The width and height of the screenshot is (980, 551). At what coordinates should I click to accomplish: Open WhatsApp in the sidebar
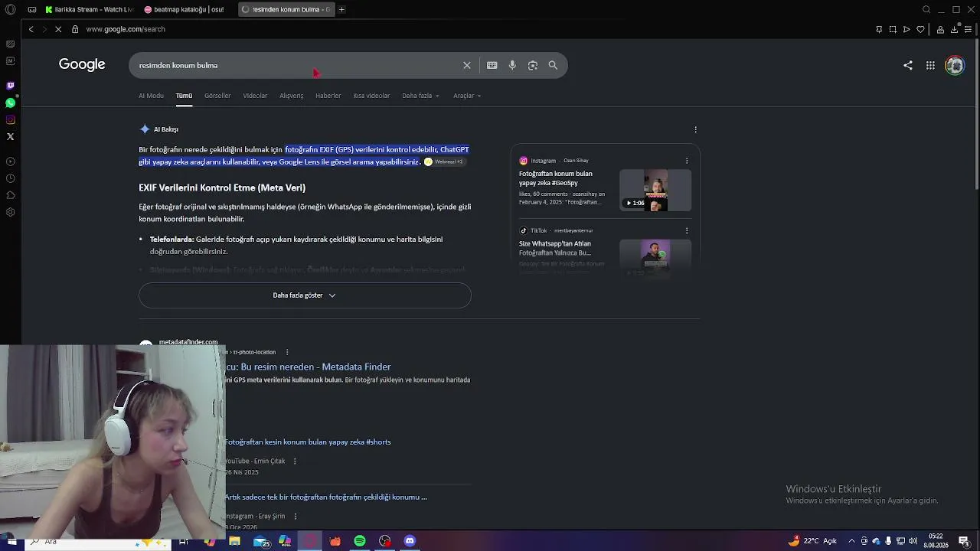click(10, 103)
